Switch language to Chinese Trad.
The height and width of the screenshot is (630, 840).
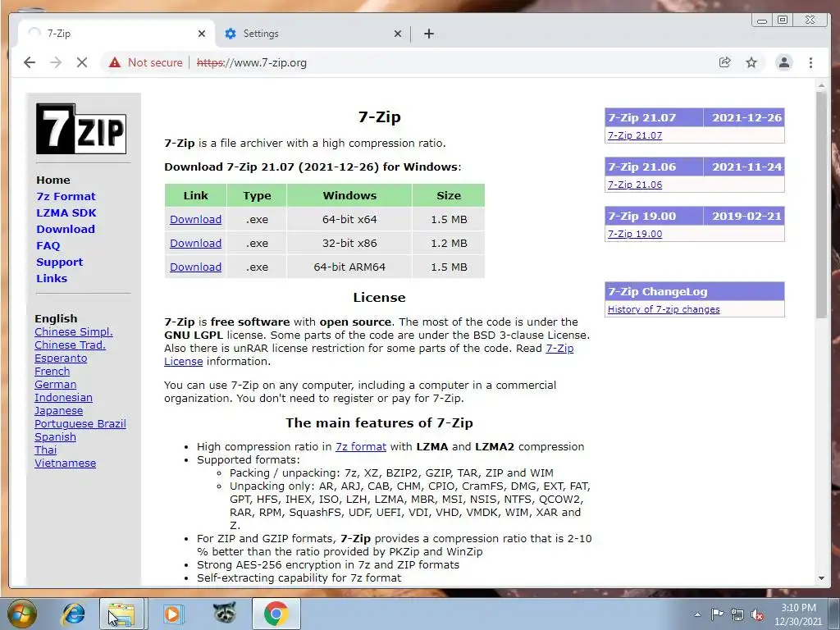[70, 345]
